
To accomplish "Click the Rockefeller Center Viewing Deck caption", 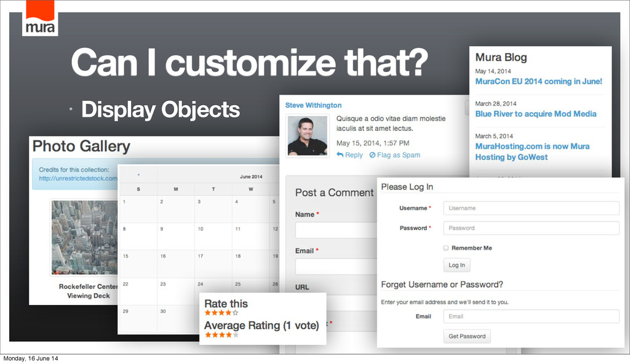I will (x=89, y=291).
